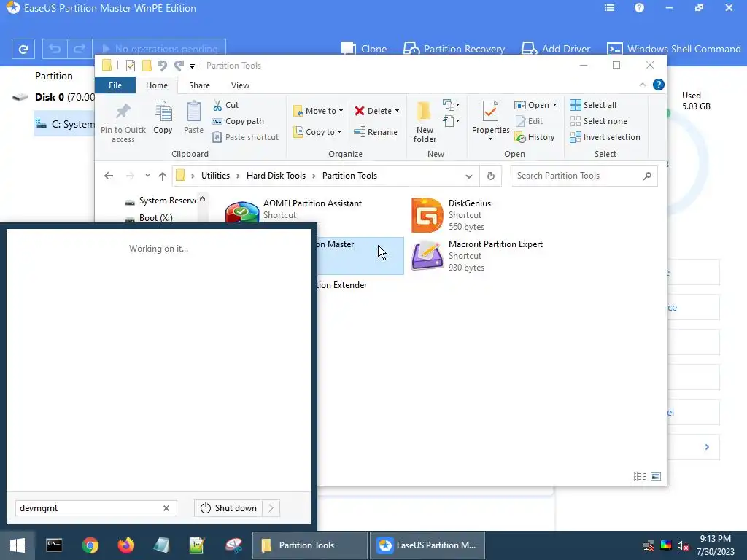Launch Firefox from the taskbar
Screen dimensions: 747x560
pyautogui.click(x=125, y=545)
